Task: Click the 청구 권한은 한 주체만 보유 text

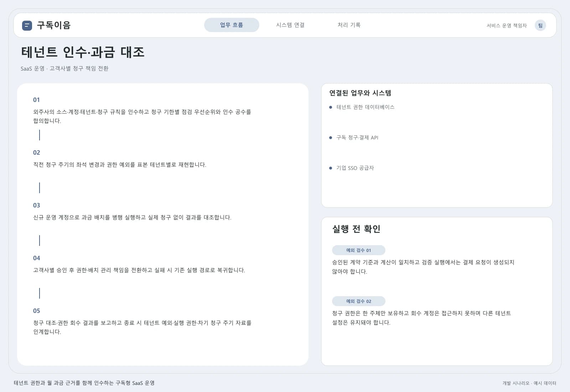Action: [x=421, y=318]
